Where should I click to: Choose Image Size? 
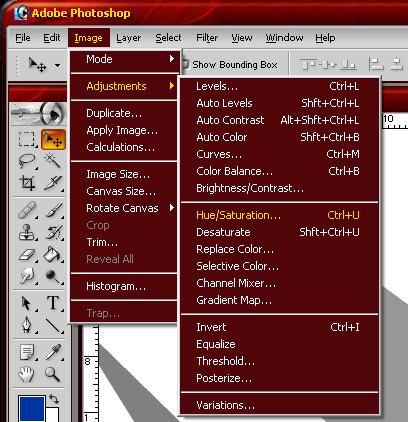[x=124, y=174]
